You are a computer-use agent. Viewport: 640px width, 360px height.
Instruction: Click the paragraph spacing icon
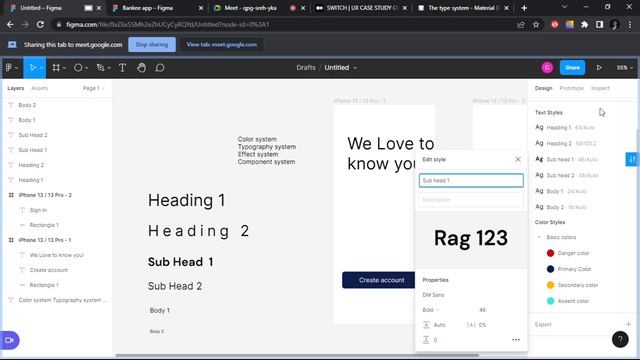coord(426,340)
